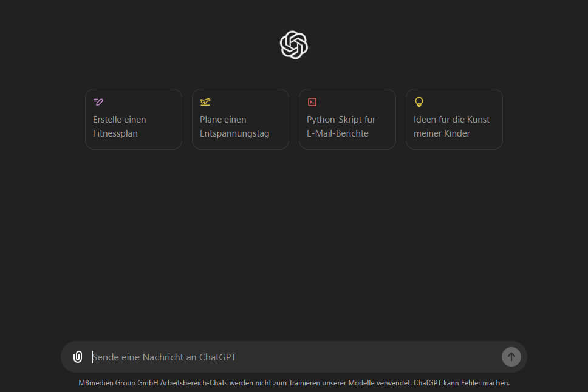Open 'Ideen für die Kunst meiner Kinder' suggestion
The image size is (588, 392).
point(454,120)
